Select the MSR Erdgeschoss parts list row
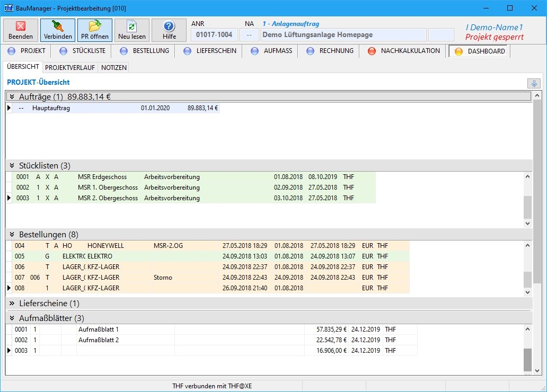The image size is (547, 392). coord(102,177)
